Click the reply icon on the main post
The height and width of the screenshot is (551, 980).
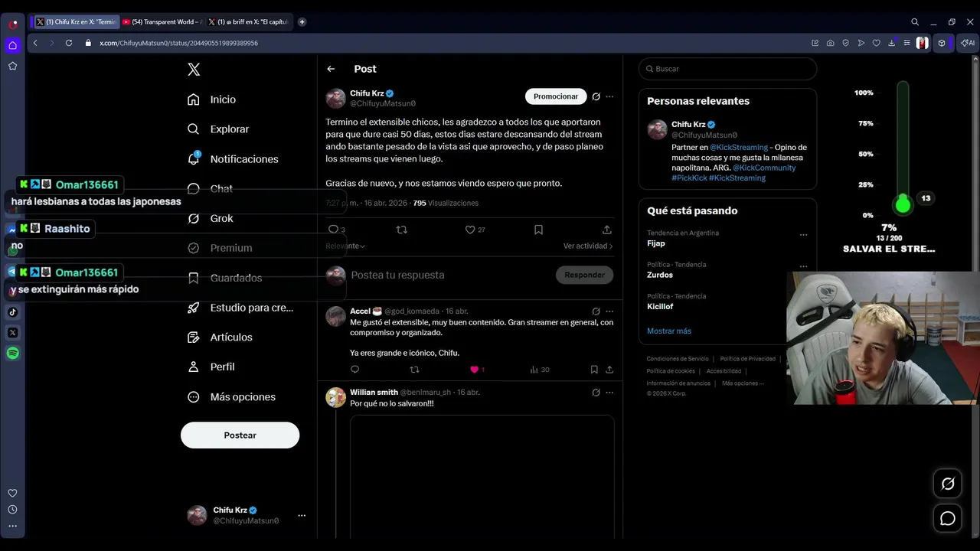coord(333,230)
